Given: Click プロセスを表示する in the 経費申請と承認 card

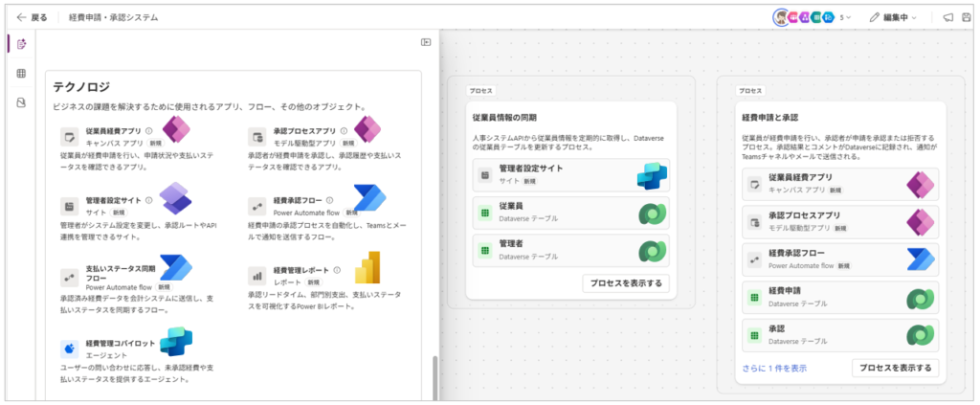Looking at the screenshot, I should [895, 368].
